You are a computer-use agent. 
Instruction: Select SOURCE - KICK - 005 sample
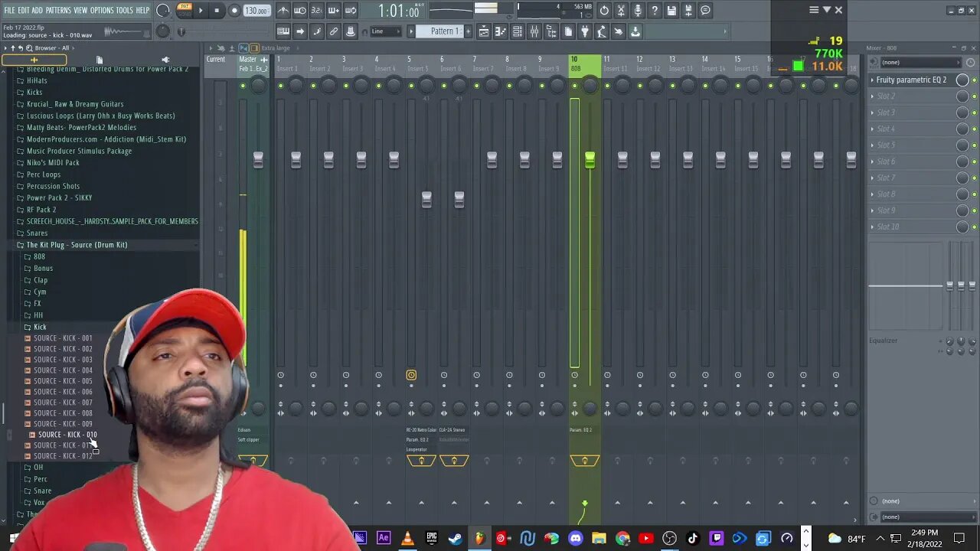(x=63, y=381)
